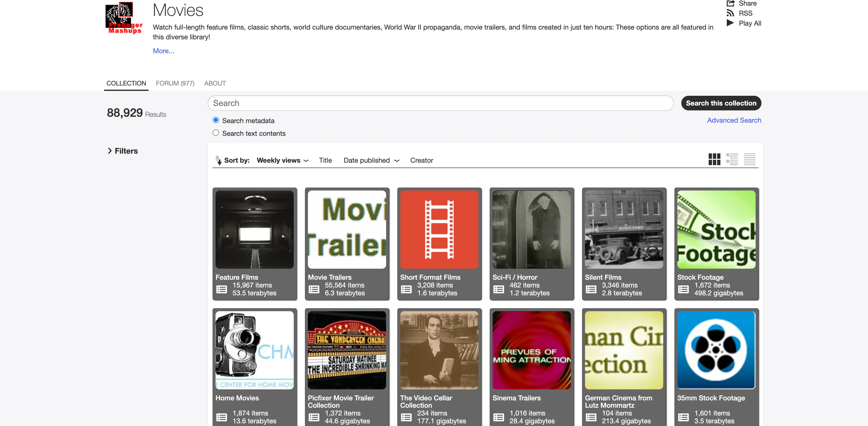Viewport: 868px width, 426px height.
Task: Open The Video Cellar Collection thumbnail
Action: (x=439, y=350)
